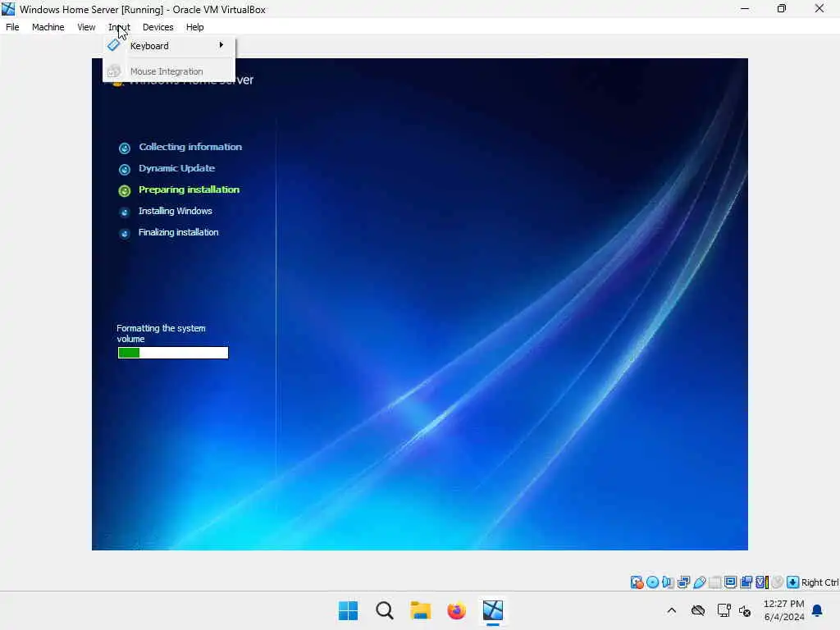840x630 pixels.
Task: Click the network adapters status icon
Action: (683, 582)
